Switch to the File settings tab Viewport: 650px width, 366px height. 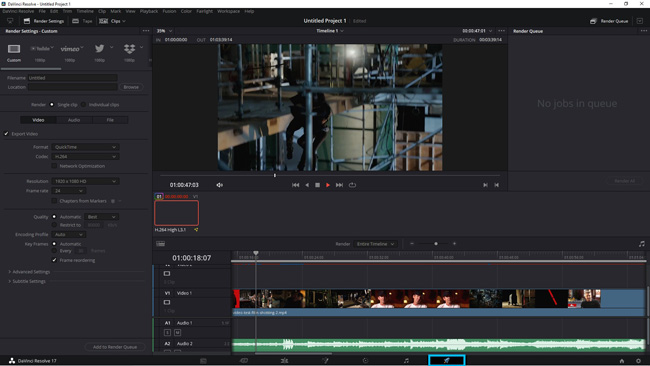(110, 120)
